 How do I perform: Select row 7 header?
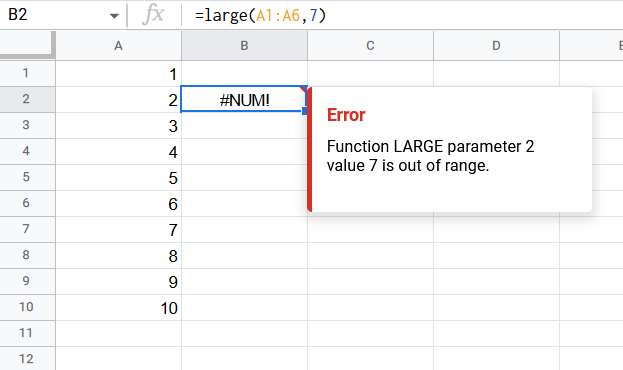(27, 229)
